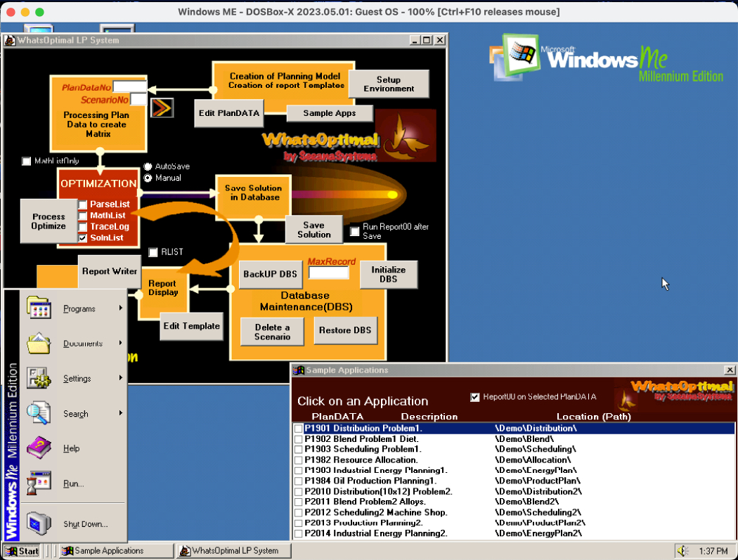Expand the Search submenu arrow
The width and height of the screenshot is (738, 560).
(x=121, y=413)
